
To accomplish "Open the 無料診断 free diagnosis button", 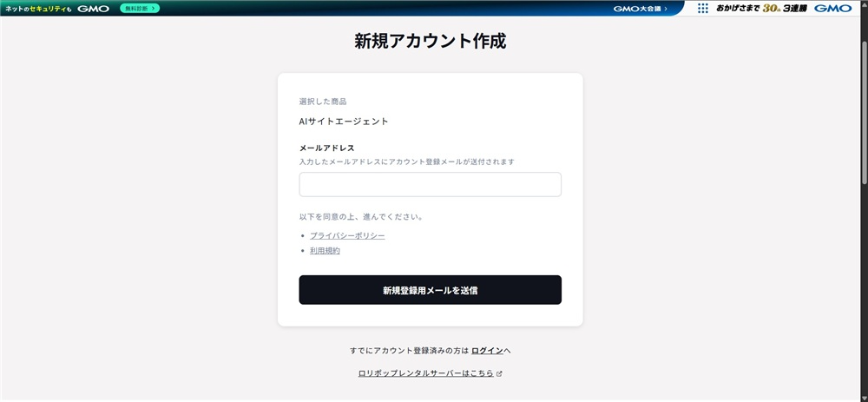I will [140, 9].
